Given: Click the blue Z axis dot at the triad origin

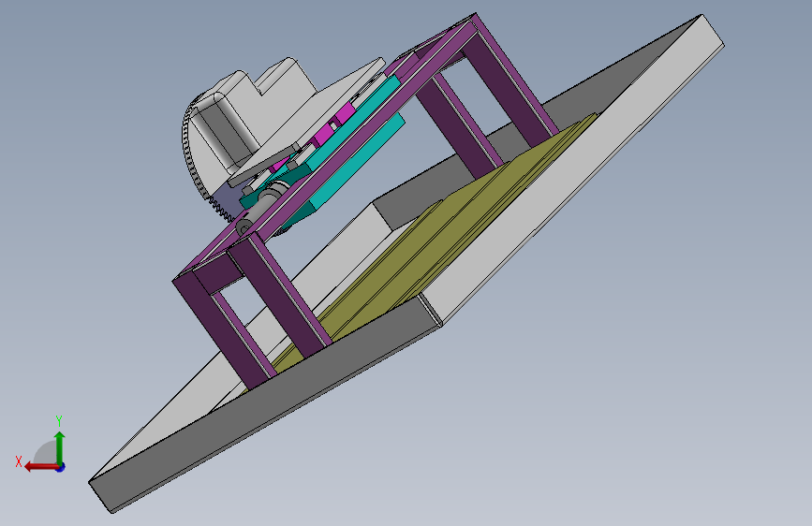Looking at the screenshot, I should click(x=61, y=467).
